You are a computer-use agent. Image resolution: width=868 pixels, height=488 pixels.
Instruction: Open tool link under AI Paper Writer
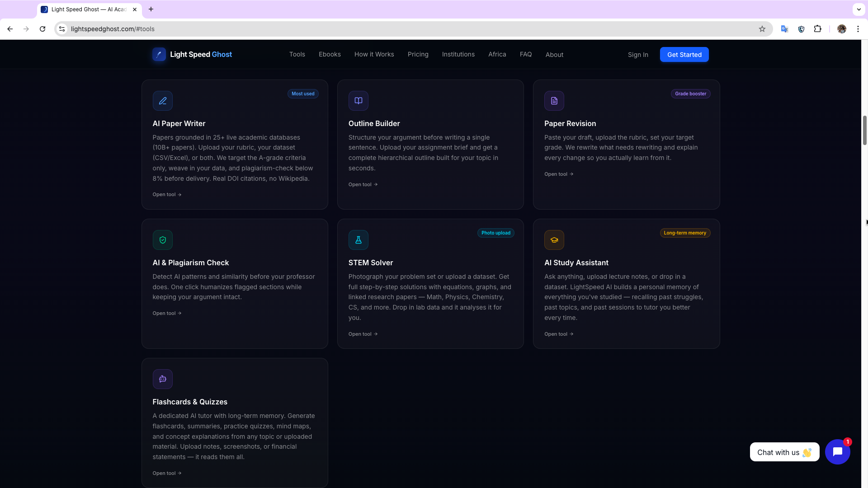click(167, 195)
